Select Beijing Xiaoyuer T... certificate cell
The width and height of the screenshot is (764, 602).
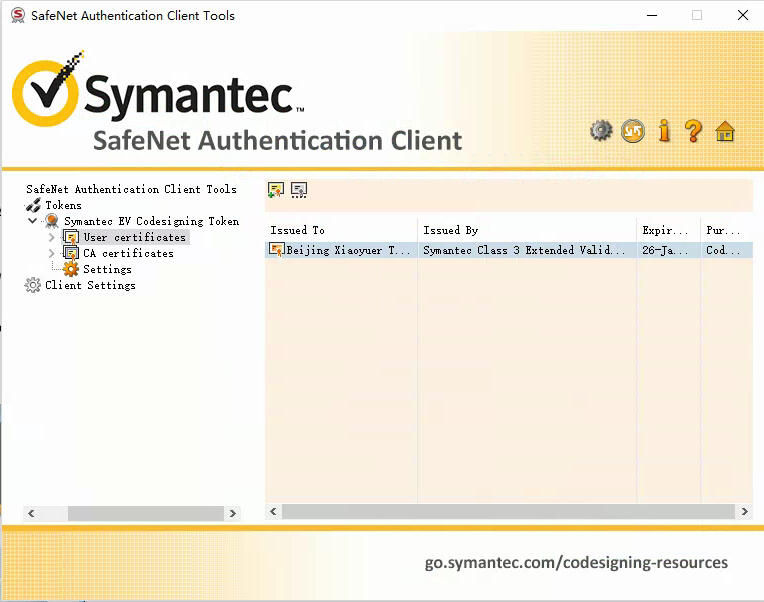point(341,250)
